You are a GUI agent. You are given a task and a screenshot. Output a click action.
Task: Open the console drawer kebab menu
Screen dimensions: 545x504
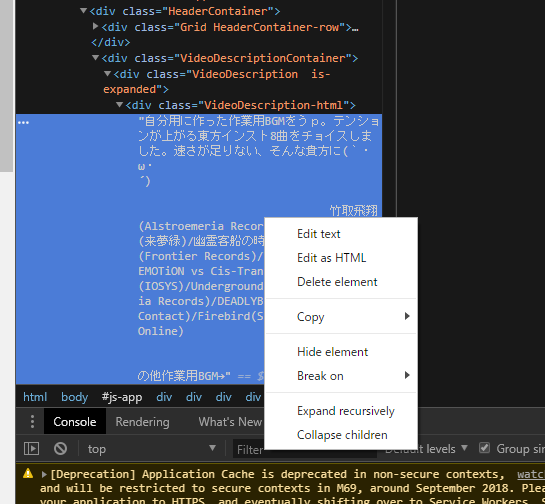(32, 422)
